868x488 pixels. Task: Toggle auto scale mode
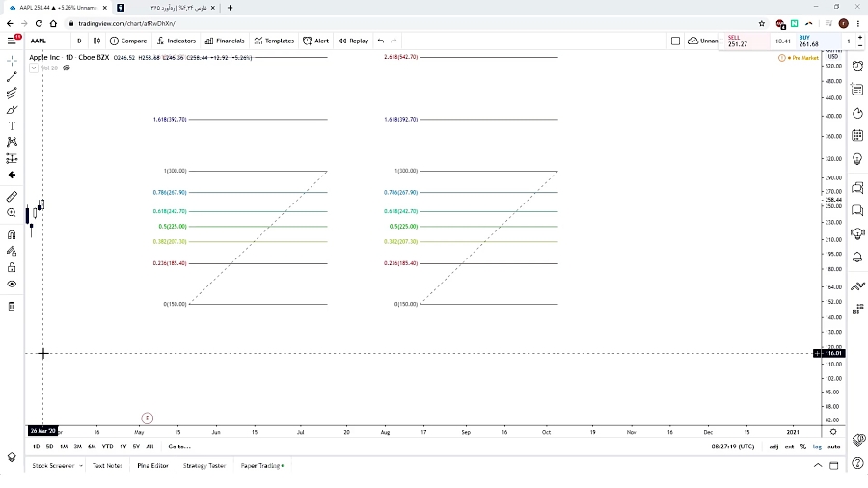click(x=833, y=447)
